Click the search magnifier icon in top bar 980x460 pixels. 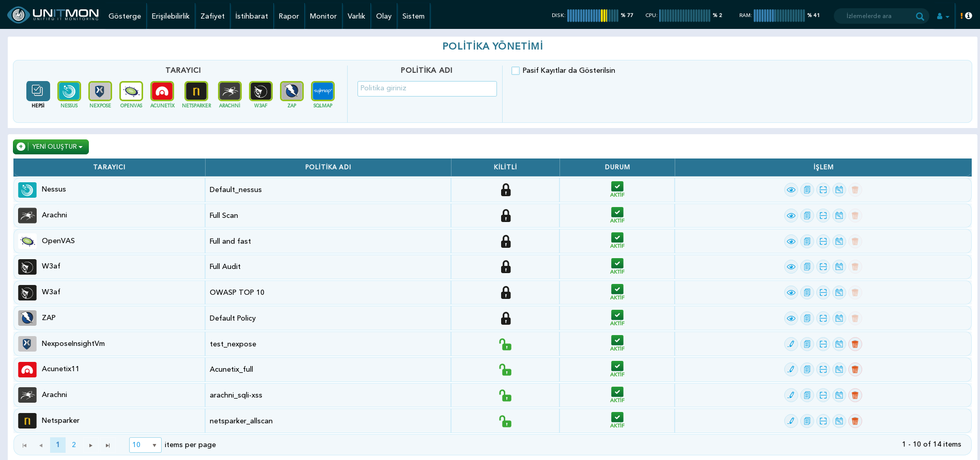[920, 16]
